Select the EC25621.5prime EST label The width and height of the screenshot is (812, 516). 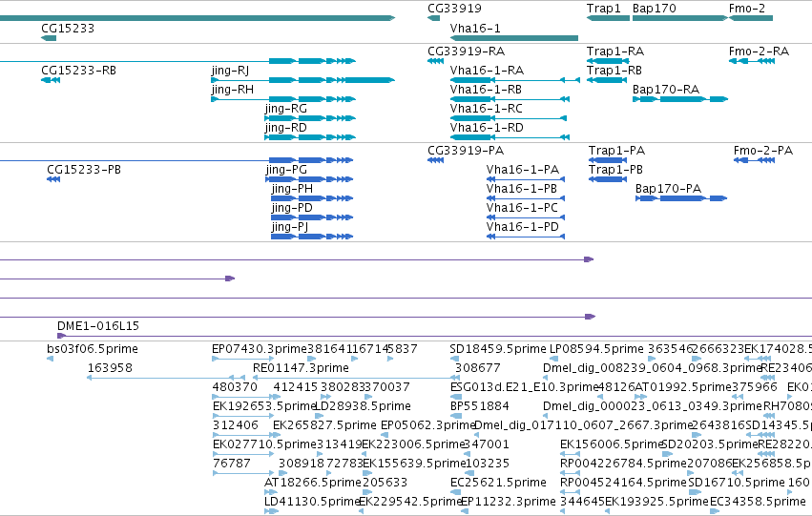point(498,483)
